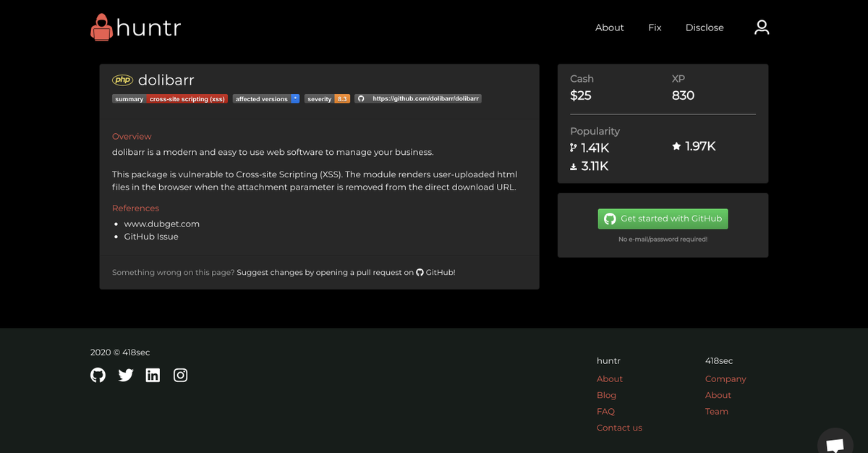
Task: Click the huntr hooded-figure logo
Action: click(x=101, y=27)
